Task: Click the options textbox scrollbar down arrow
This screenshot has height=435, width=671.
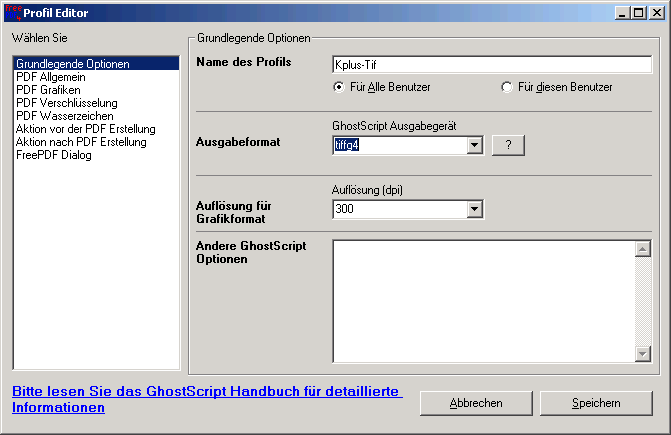Action: (x=643, y=354)
